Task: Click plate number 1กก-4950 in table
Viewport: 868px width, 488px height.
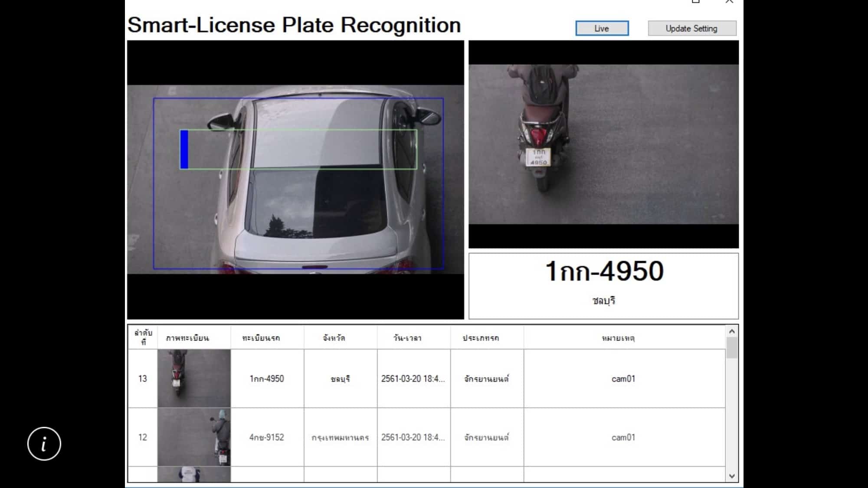Action: pos(267,379)
